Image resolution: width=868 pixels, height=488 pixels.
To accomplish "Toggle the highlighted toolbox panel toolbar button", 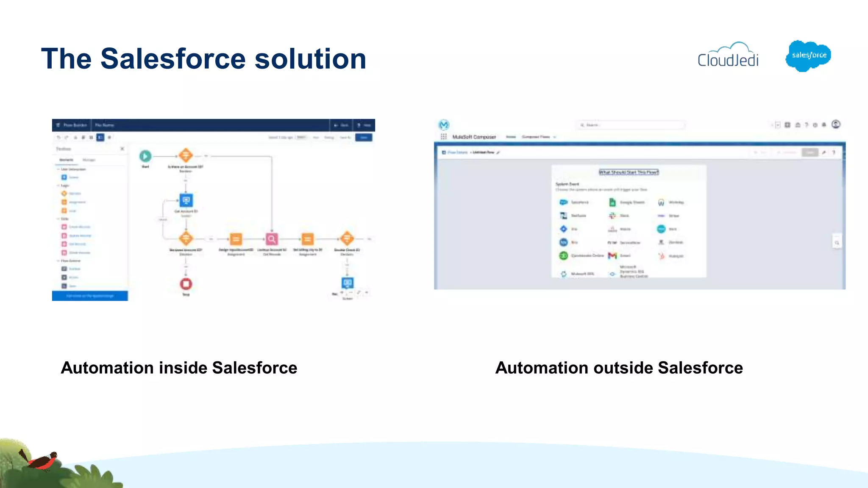I will [100, 137].
